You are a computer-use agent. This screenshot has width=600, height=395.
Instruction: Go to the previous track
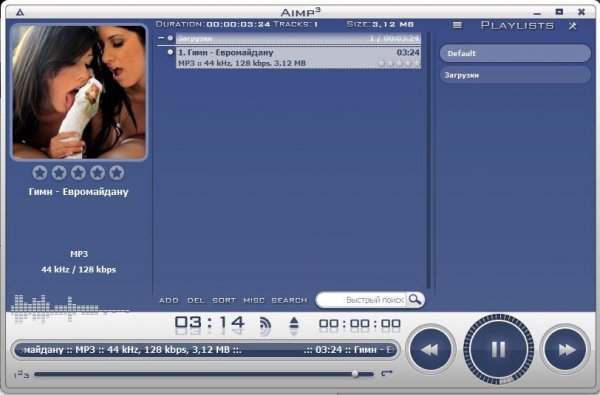(x=430, y=349)
